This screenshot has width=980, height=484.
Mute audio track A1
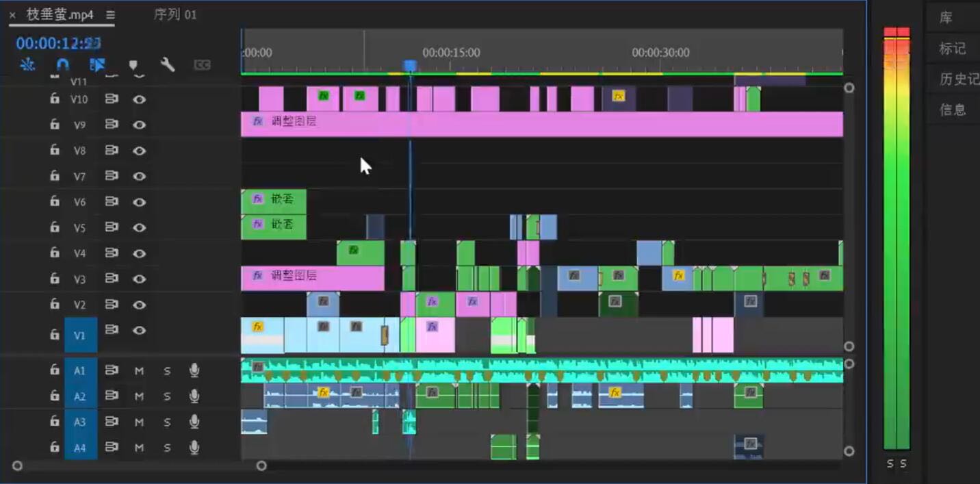pos(139,370)
